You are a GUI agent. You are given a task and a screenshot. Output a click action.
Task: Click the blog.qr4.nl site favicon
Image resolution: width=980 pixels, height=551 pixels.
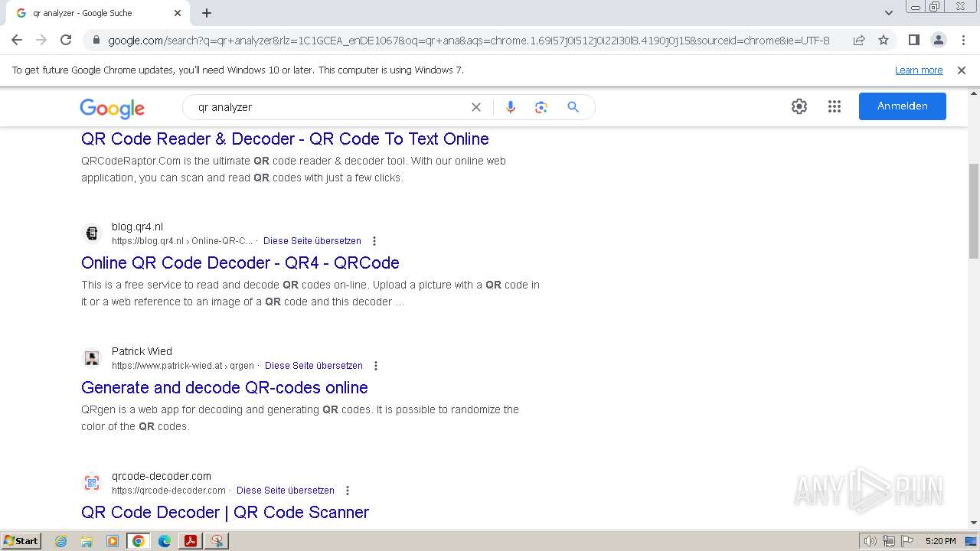(x=92, y=233)
